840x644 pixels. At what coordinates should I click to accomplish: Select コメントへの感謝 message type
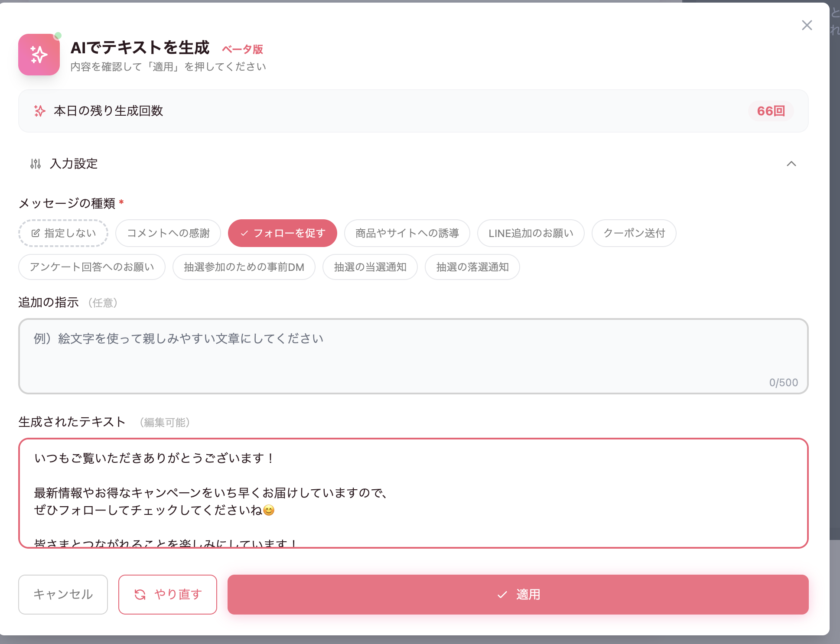pos(168,233)
